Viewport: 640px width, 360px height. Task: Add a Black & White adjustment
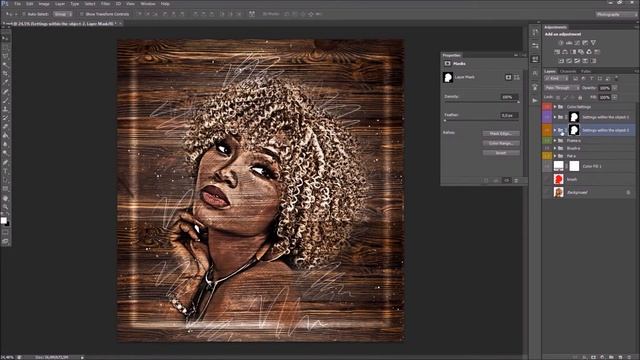point(573,52)
